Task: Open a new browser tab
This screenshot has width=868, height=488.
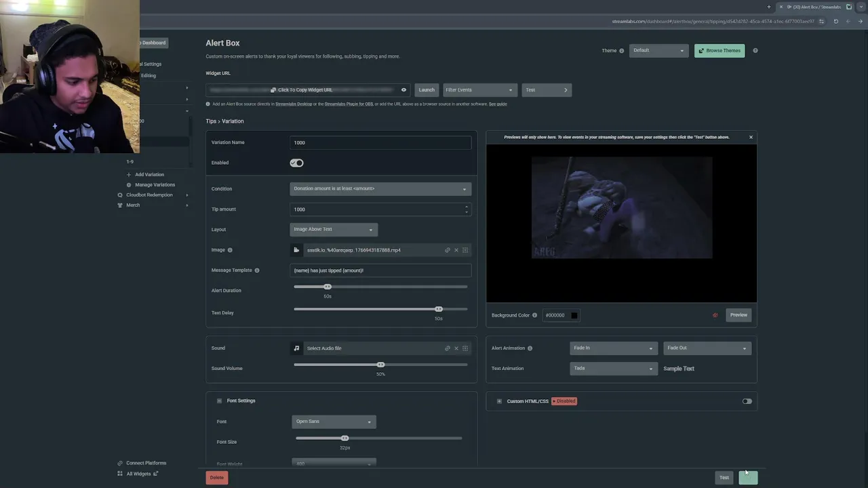Action: click(769, 7)
